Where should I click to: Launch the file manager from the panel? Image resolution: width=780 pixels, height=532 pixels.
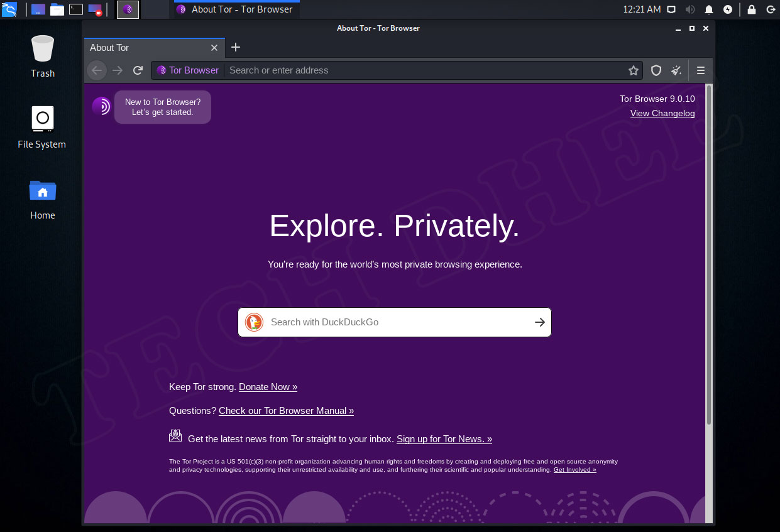(57, 9)
